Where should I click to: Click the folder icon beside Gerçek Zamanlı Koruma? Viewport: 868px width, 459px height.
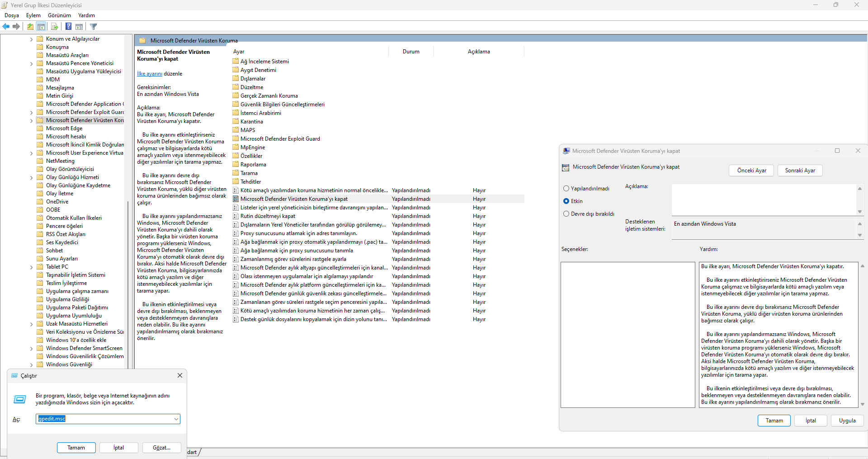236,95
